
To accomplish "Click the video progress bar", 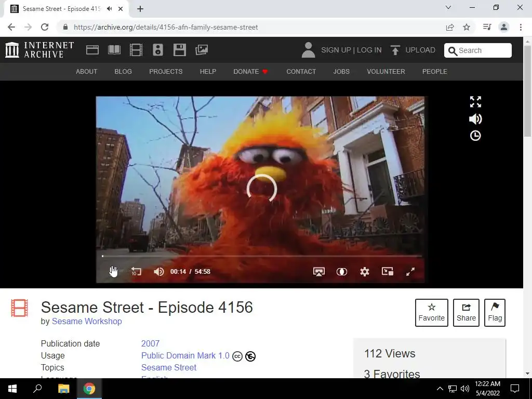I will coord(262,256).
